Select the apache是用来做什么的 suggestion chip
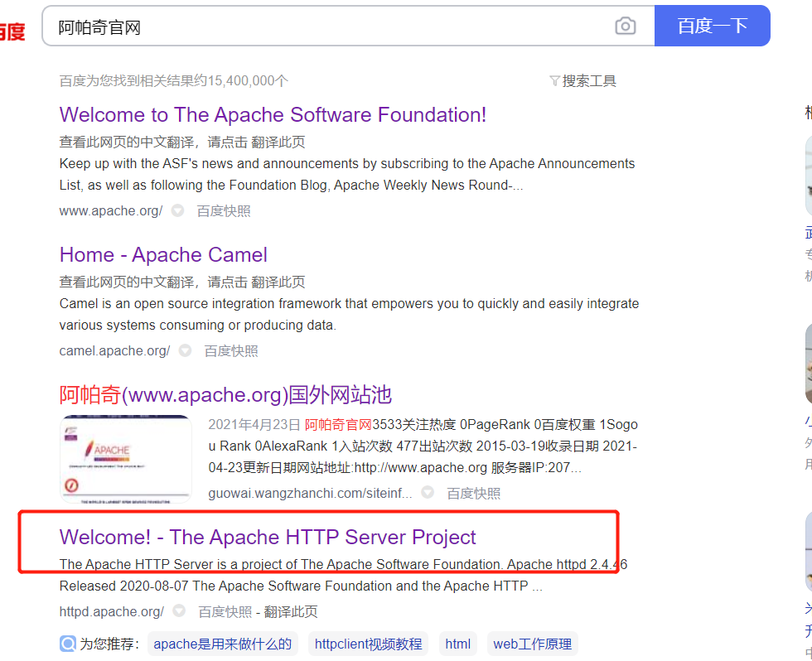This screenshot has height=661, width=812. (223, 644)
